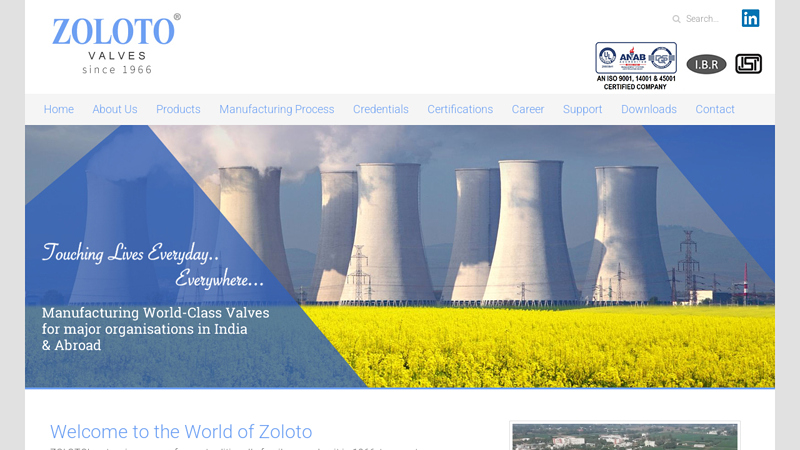Open the About Us menu
The image size is (800, 450).
115,109
